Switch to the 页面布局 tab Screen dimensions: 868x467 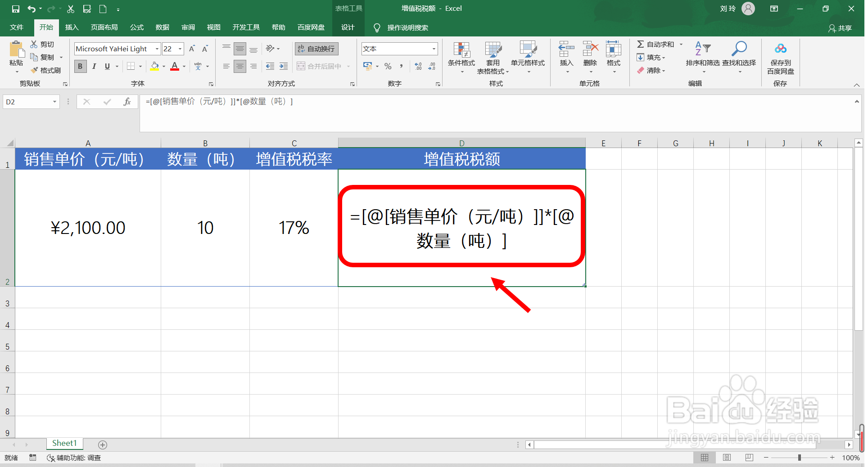point(104,27)
